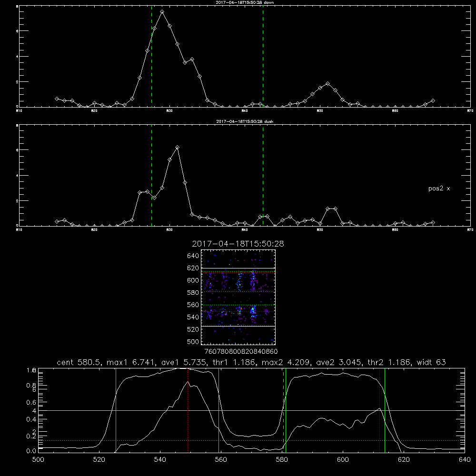Click the 'widt 63' value
The image size is (476, 476).
click(x=431, y=362)
